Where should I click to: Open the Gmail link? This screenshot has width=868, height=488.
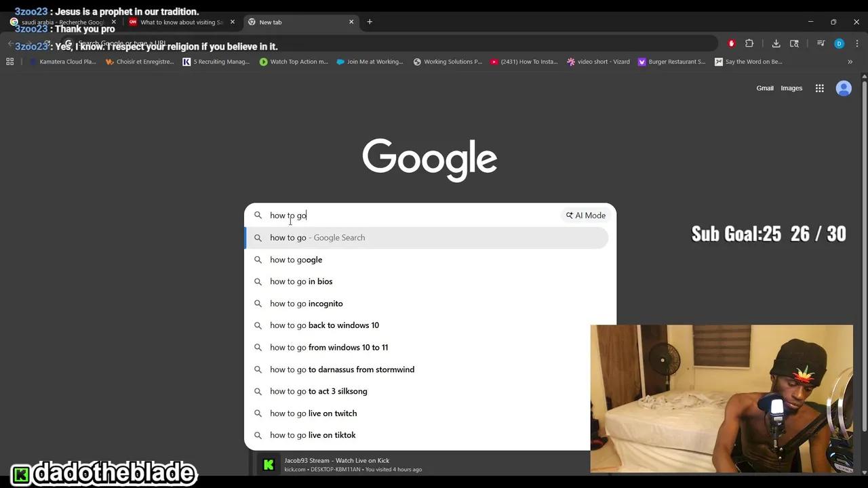click(765, 88)
